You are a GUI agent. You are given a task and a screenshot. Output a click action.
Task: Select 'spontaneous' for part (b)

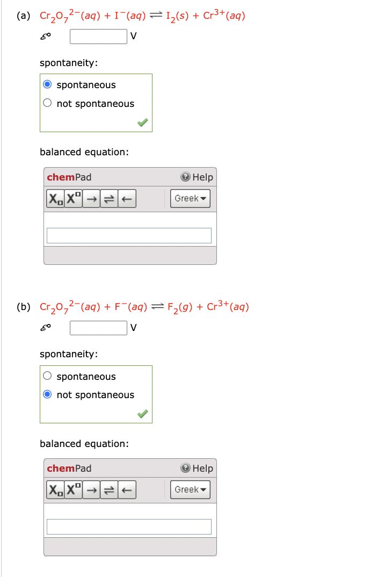click(48, 376)
